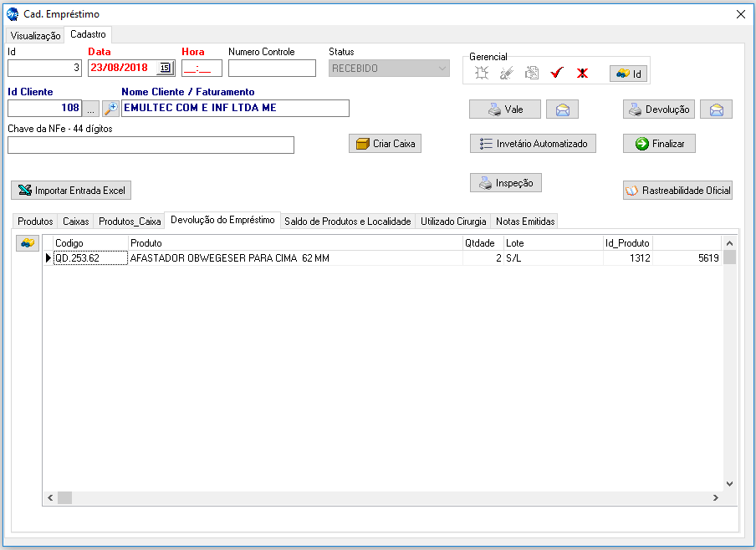756x550 pixels.
Task: Click the envelope icon beside Vale
Action: point(561,109)
